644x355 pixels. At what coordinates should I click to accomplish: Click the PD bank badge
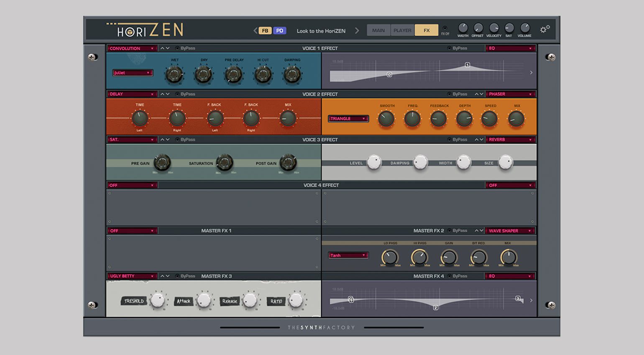[280, 30]
